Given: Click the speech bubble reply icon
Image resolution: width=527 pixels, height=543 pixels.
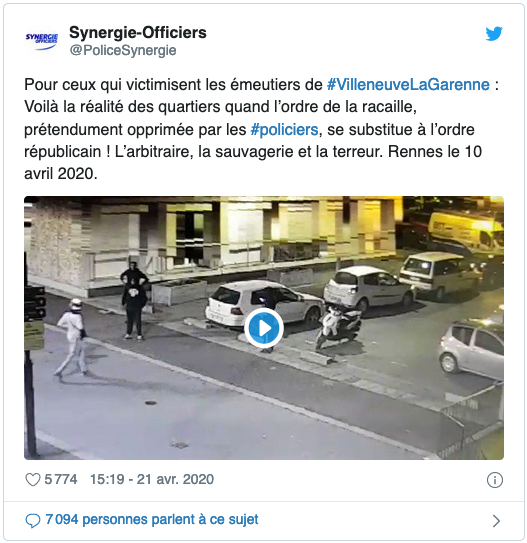Looking at the screenshot, I should tap(33, 520).
